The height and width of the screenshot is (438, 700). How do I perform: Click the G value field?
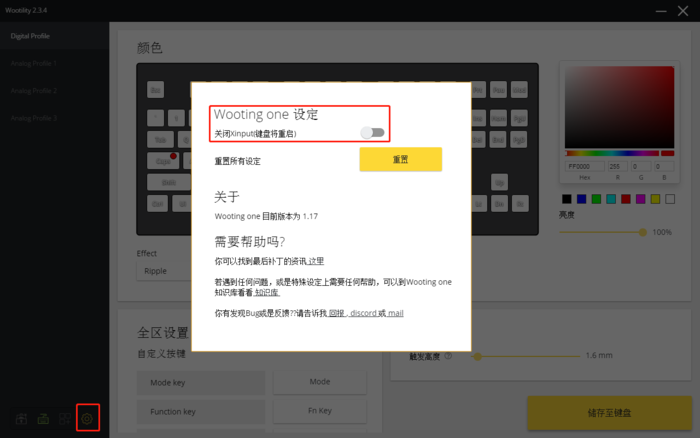click(x=641, y=167)
